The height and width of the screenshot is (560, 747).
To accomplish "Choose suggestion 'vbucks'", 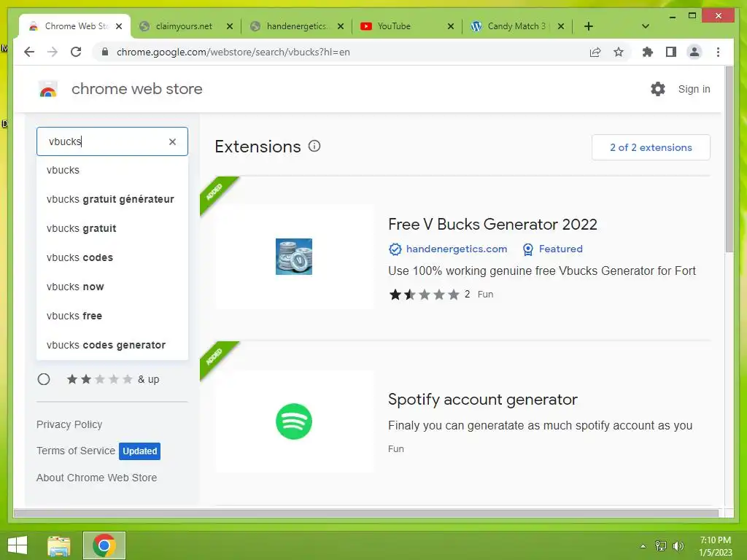I will [x=112, y=170].
